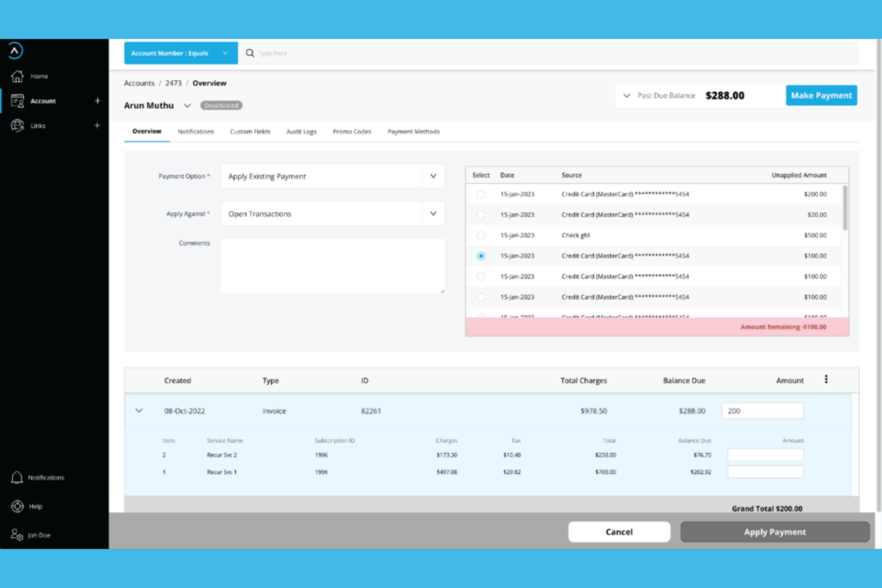This screenshot has height=588, width=882.
Task: Focus the Comments text area
Action: [333, 266]
